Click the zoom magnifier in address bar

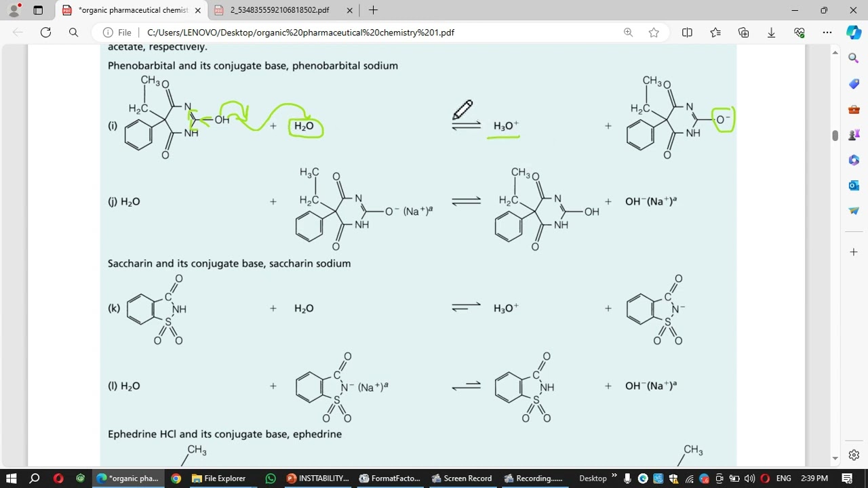tap(628, 32)
